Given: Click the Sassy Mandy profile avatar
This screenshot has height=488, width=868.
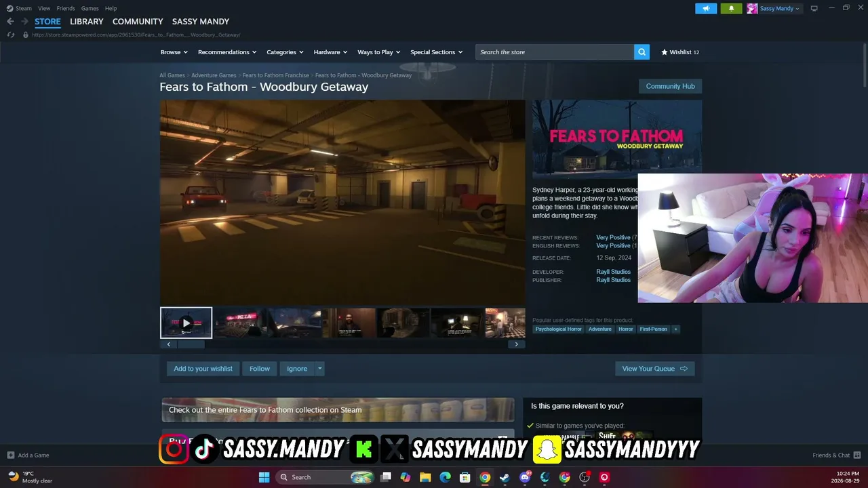Looking at the screenshot, I should [752, 8].
